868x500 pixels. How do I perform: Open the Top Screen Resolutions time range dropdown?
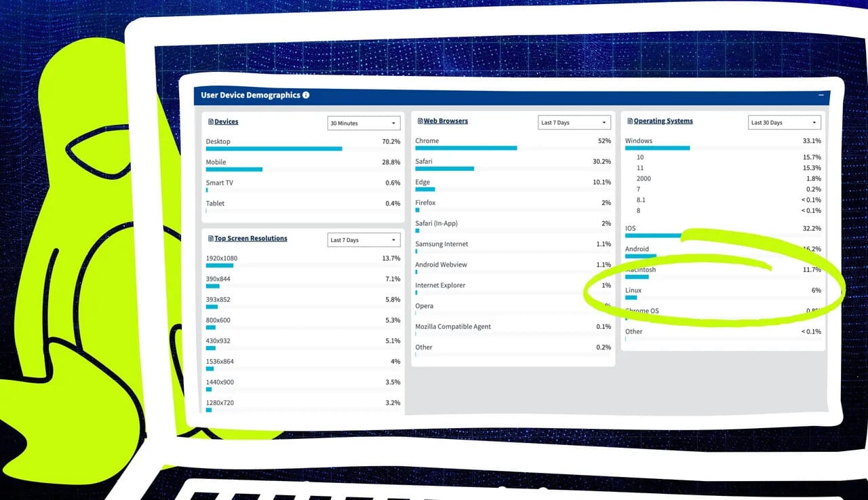363,240
